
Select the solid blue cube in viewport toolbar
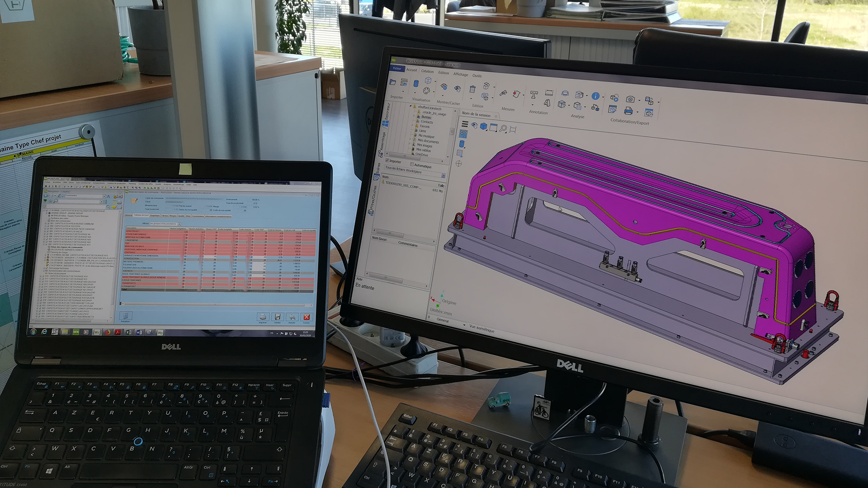(483, 126)
